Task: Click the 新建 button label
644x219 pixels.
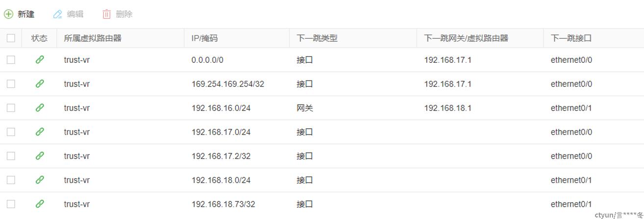Action: (26, 14)
